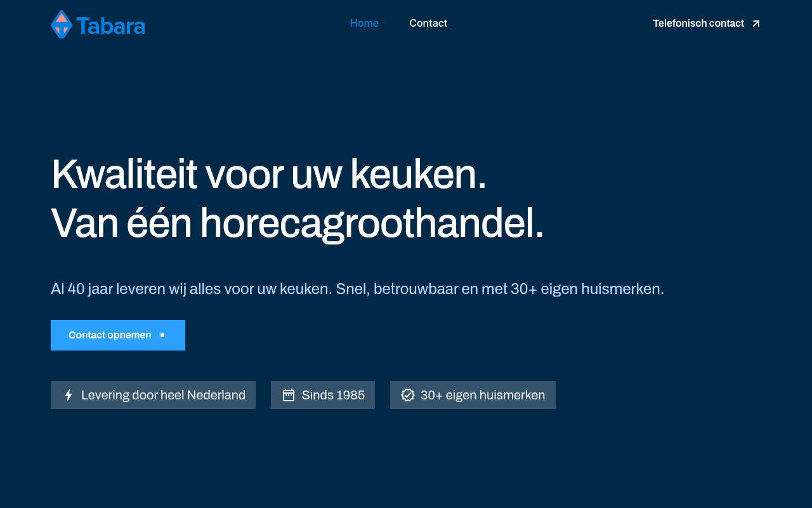
Task: Click the lightning bolt delivery icon
Action: click(69, 395)
